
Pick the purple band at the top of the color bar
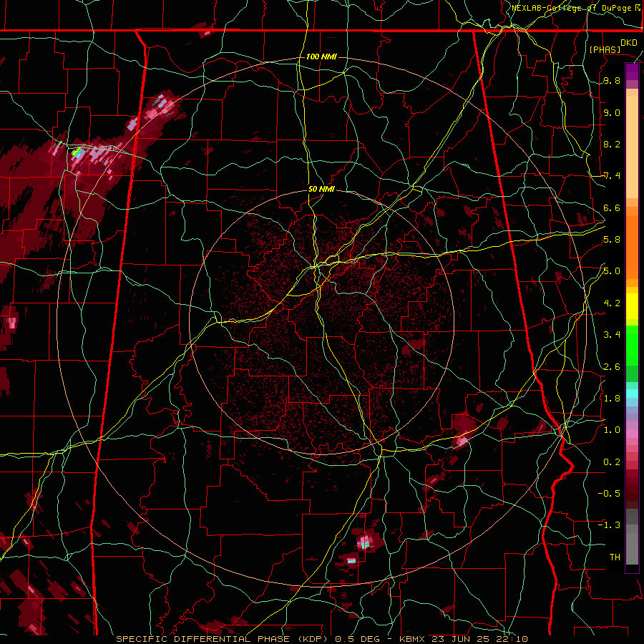click(632, 72)
